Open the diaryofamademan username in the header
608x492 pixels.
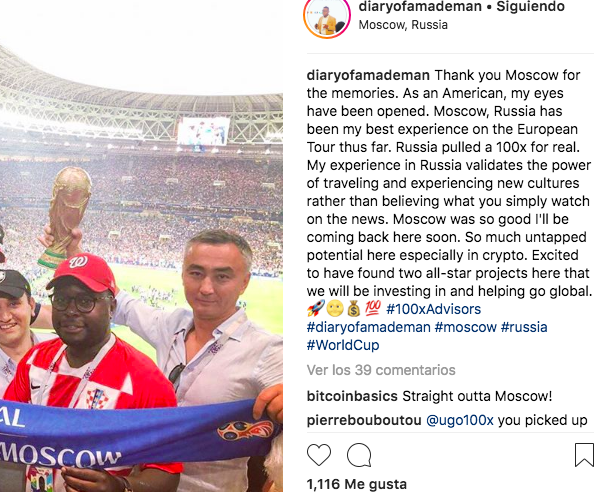tap(420, 7)
